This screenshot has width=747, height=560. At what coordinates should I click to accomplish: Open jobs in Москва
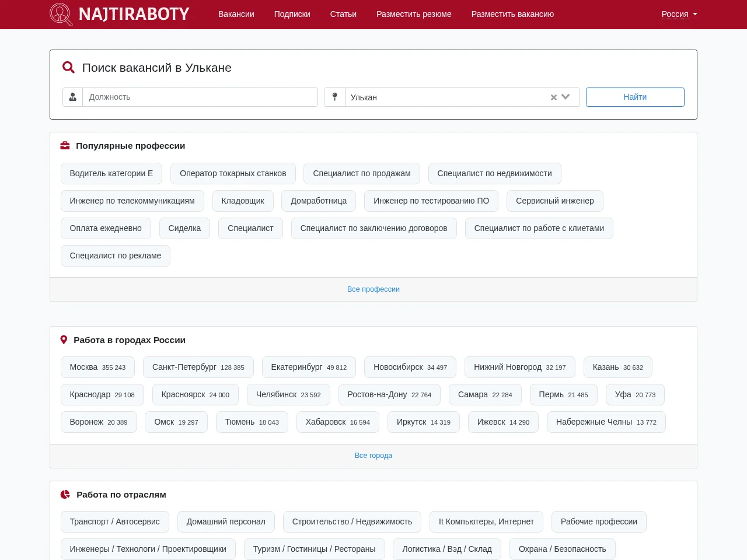pos(97,367)
